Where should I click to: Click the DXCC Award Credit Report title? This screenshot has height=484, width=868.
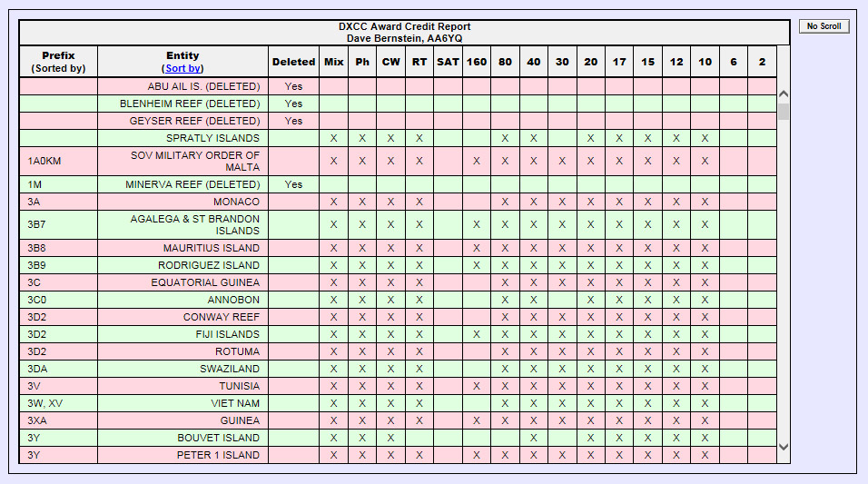pyautogui.click(x=405, y=26)
